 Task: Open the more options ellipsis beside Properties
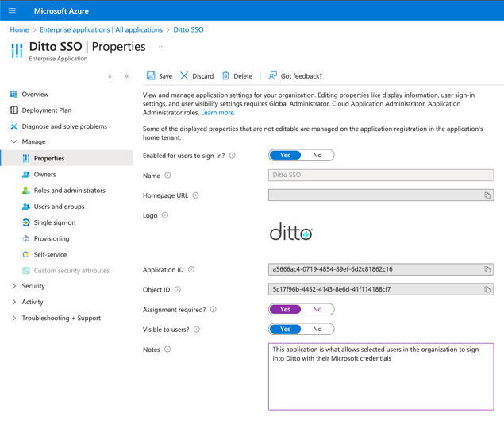162,47
